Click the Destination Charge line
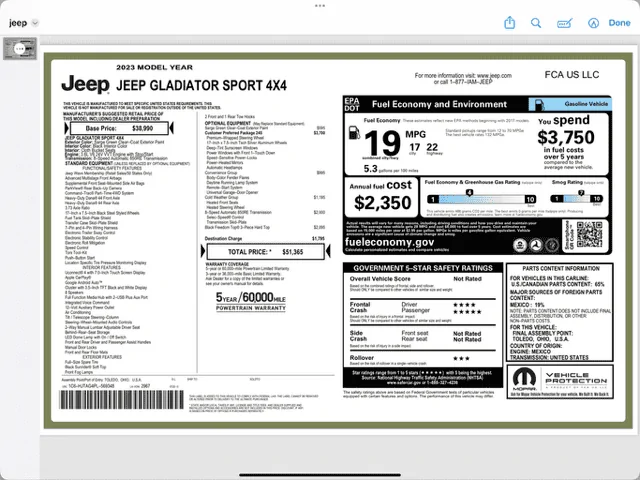The width and height of the screenshot is (640, 480). pyautogui.click(x=264, y=238)
